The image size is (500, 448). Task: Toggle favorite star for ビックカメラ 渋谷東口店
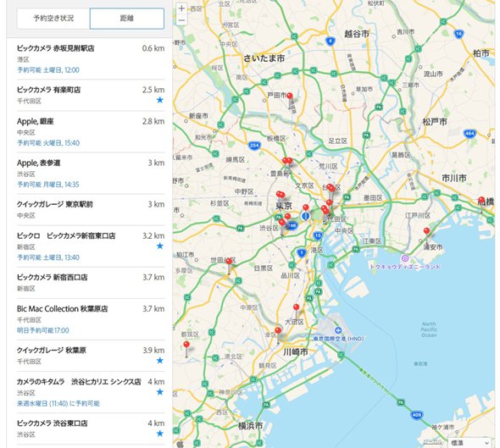click(x=160, y=434)
